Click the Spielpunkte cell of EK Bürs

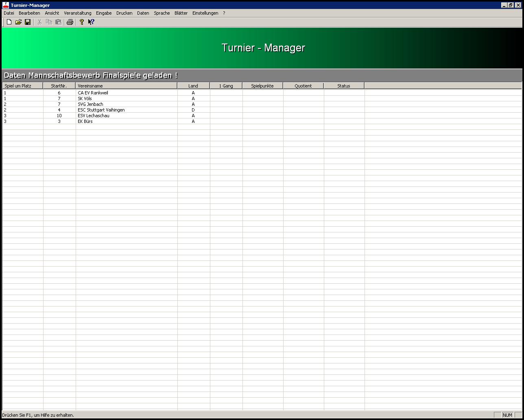(263, 121)
